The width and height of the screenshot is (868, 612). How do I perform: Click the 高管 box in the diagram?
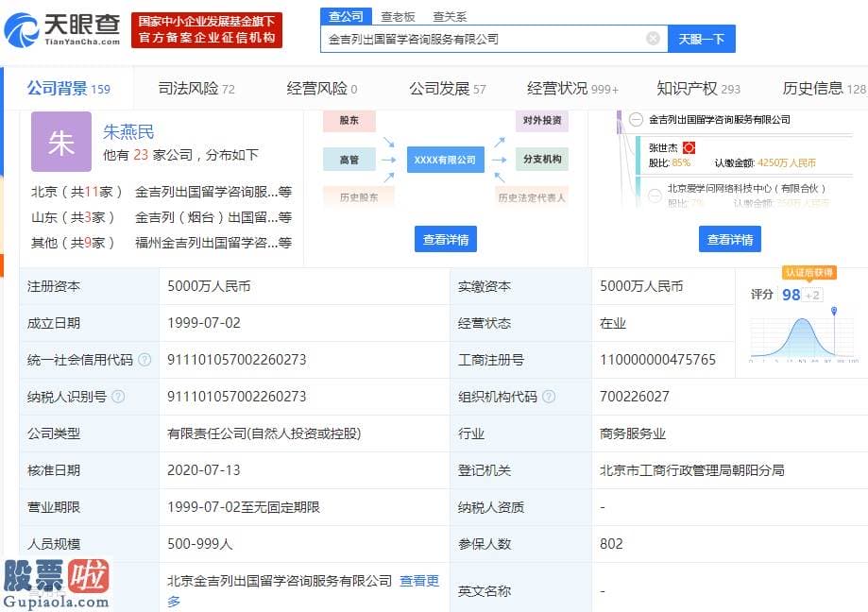tap(349, 160)
